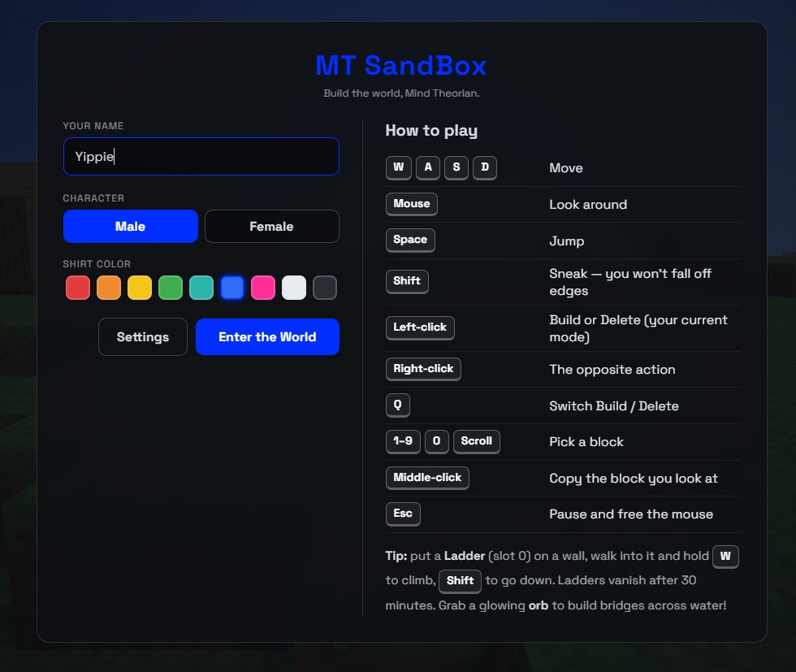Click the Middle-click key badge
The height and width of the screenshot is (672, 796).
(x=427, y=478)
